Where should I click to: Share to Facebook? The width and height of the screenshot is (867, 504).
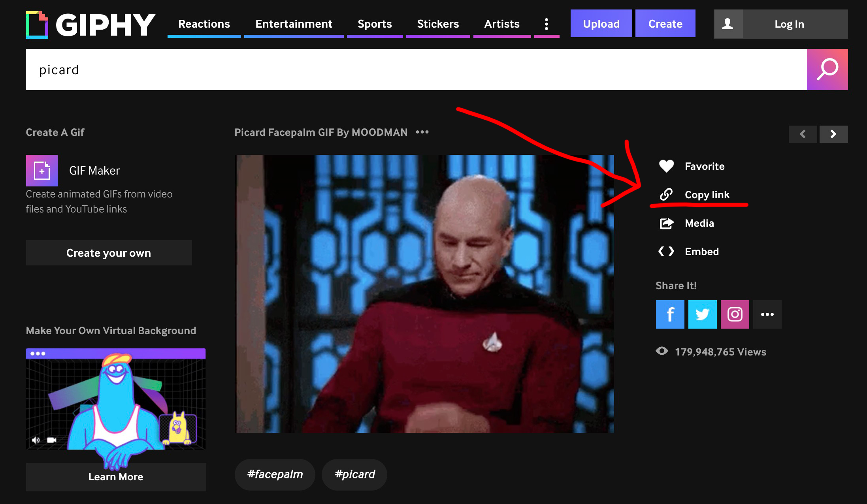pos(670,314)
